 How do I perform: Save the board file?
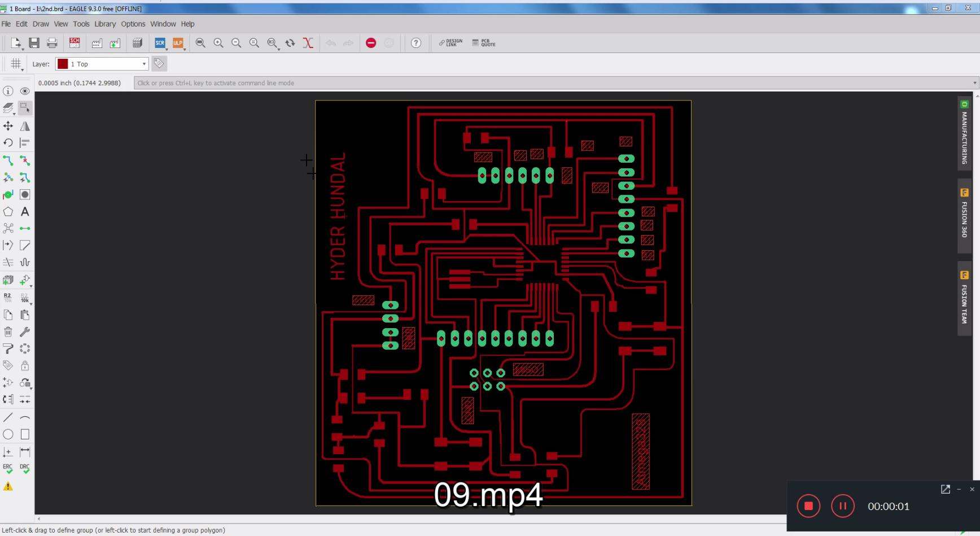34,43
